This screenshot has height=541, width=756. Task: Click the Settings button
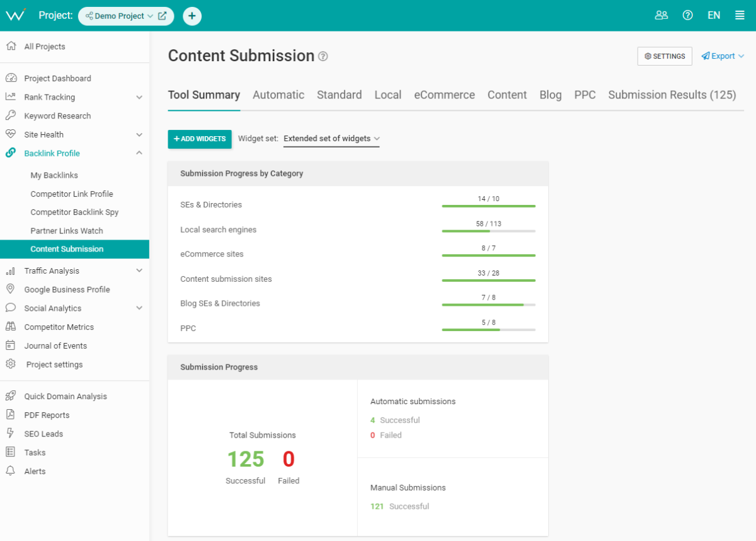665,56
